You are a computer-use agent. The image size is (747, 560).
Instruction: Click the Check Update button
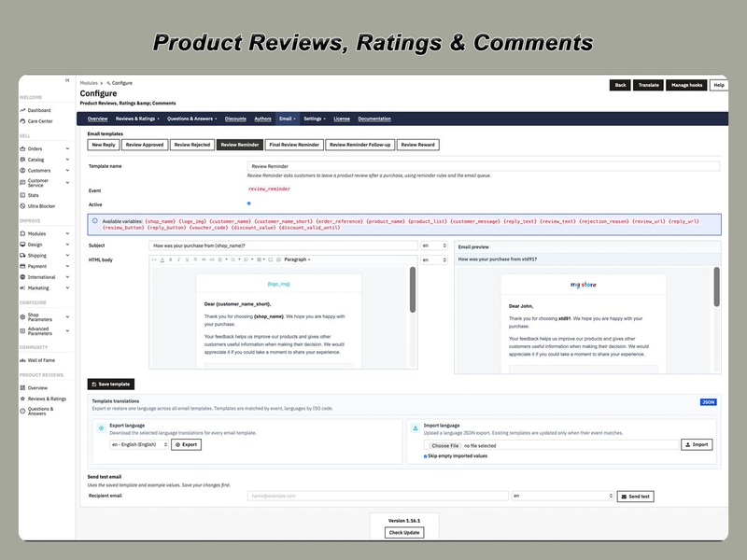click(x=404, y=533)
